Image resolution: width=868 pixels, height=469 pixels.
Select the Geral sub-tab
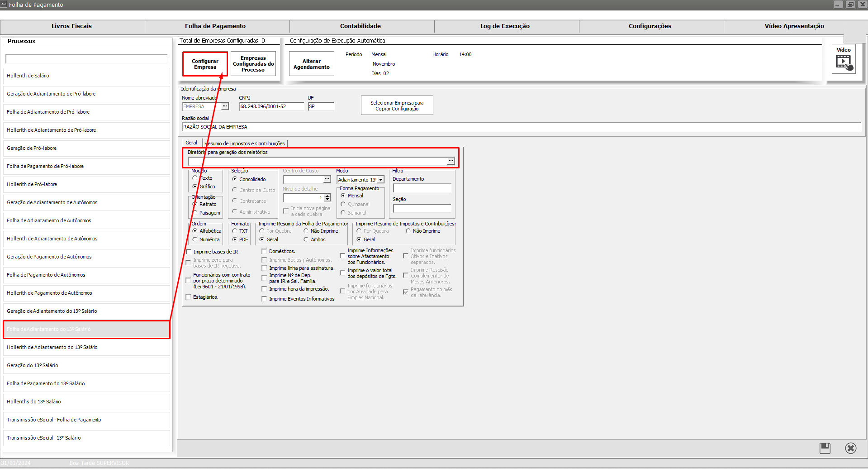point(191,143)
